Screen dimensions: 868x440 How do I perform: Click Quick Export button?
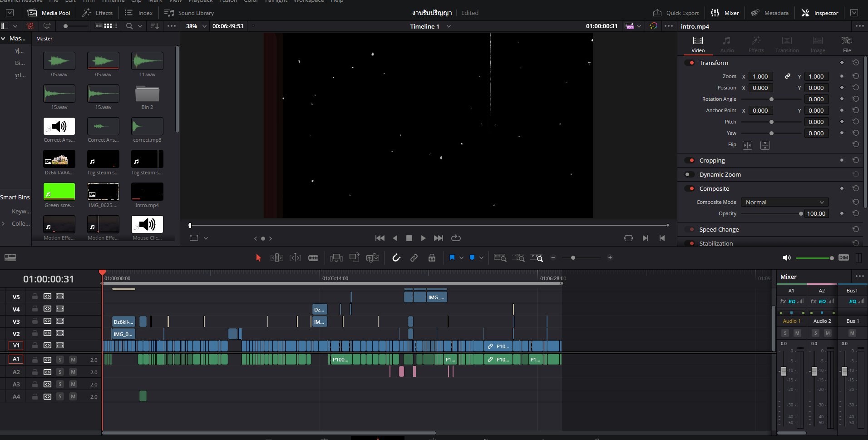pos(676,13)
